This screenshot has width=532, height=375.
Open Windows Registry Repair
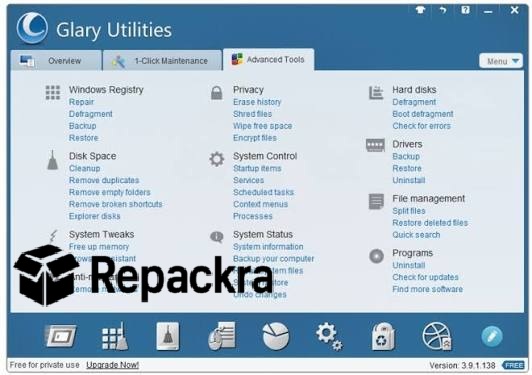click(x=81, y=102)
